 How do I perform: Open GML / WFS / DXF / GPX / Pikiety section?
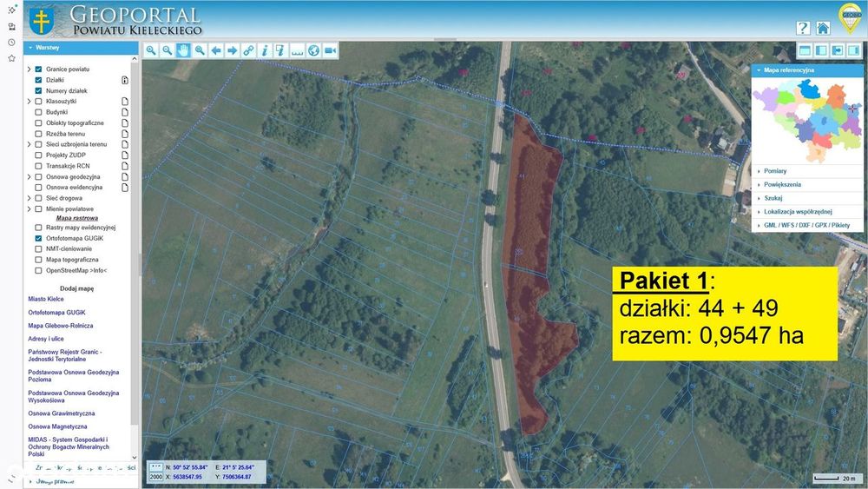coord(807,225)
